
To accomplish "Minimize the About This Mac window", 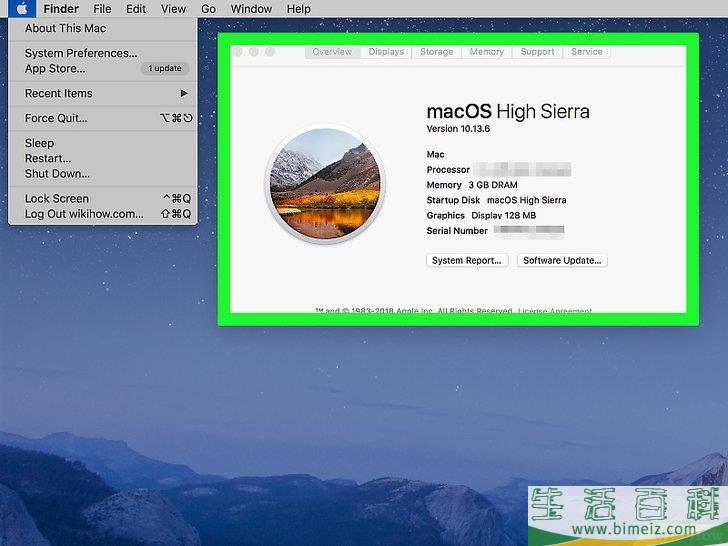I will (254, 52).
